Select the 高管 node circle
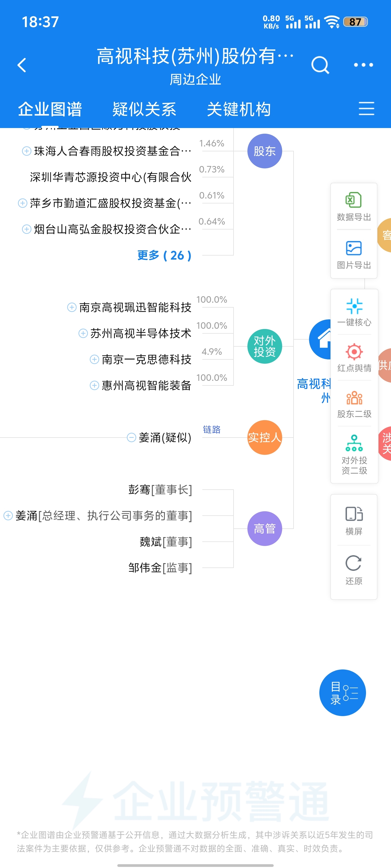Image resolution: width=391 pixels, height=868 pixels. point(264,528)
